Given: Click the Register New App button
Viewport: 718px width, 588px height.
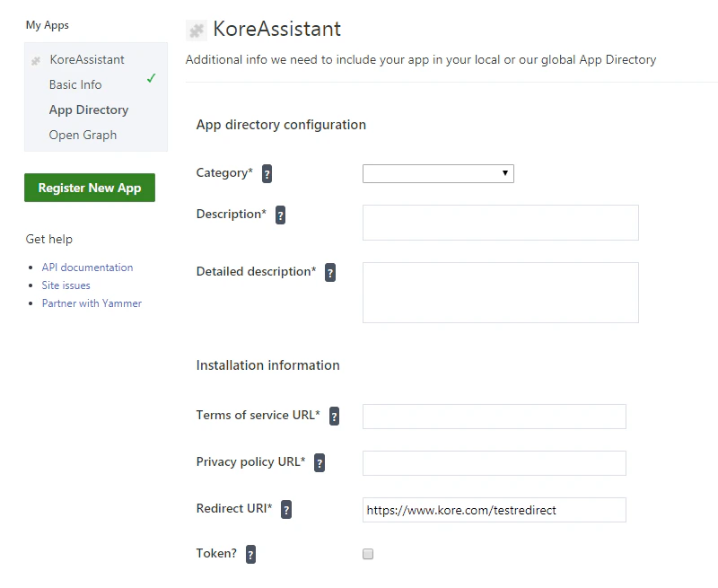Looking at the screenshot, I should tap(89, 188).
